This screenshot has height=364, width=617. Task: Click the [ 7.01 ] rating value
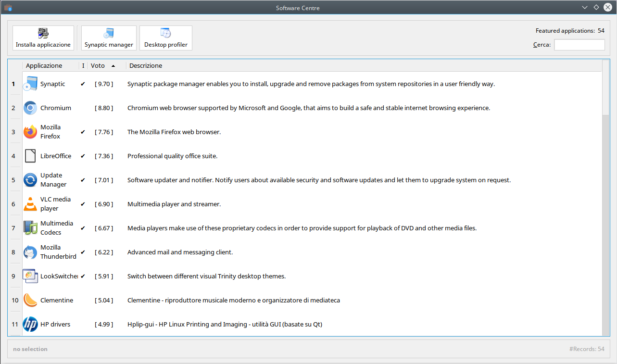(x=104, y=180)
